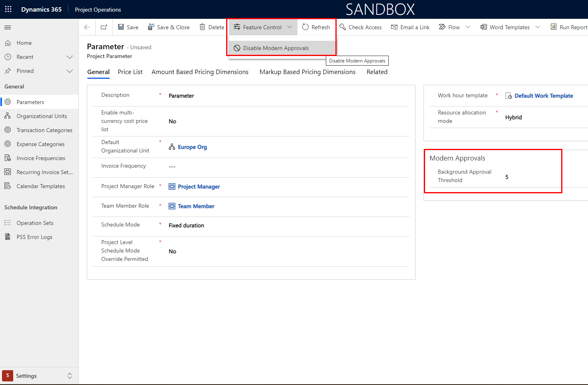Open Organizational Units page
Image resolution: width=588 pixels, height=385 pixels.
click(39, 116)
